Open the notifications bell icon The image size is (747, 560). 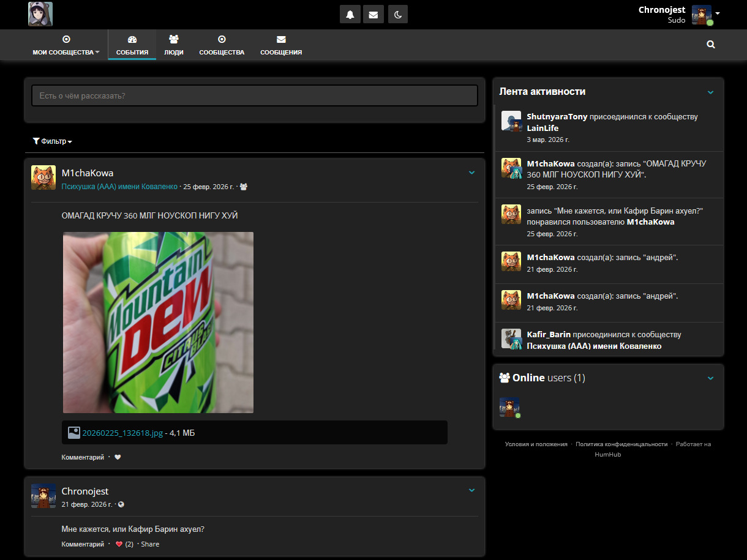point(350,15)
